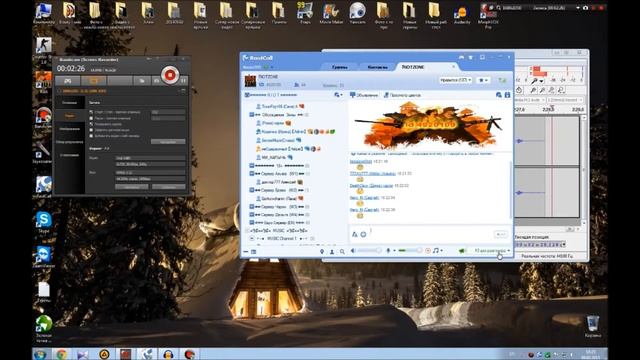
Task: Click the save chat icon in RaidCall's chat header
Action: tap(507, 95)
